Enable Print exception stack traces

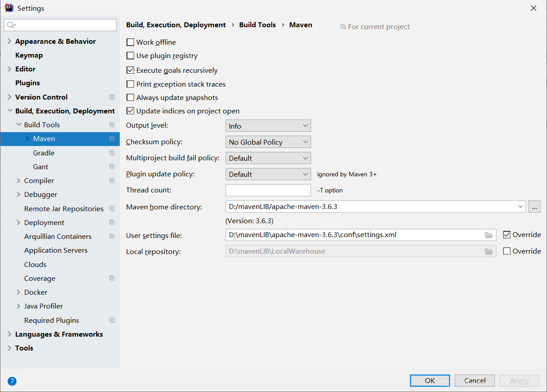point(130,84)
